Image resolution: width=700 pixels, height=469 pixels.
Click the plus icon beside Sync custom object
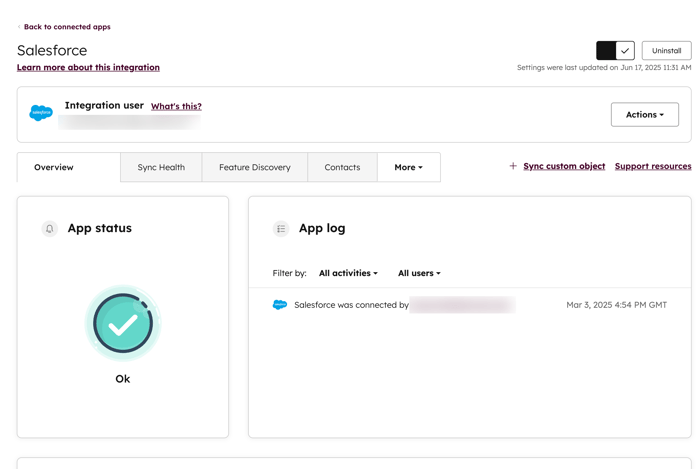click(513, 166)
